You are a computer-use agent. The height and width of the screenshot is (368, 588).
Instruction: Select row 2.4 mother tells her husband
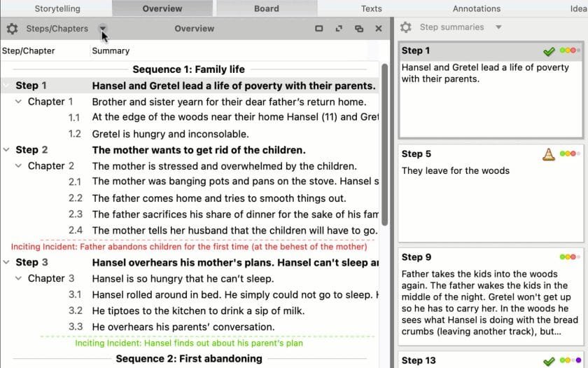(x=234, y=230)
